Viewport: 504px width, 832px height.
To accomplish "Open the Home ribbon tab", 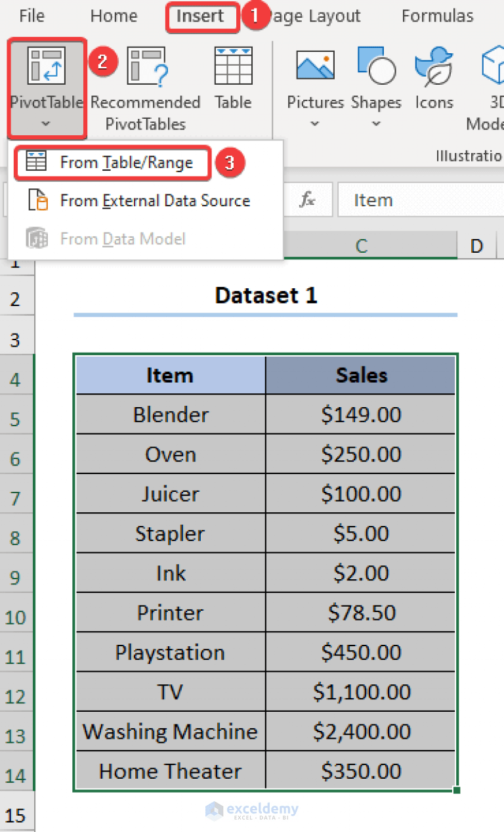I will [113, 16].
